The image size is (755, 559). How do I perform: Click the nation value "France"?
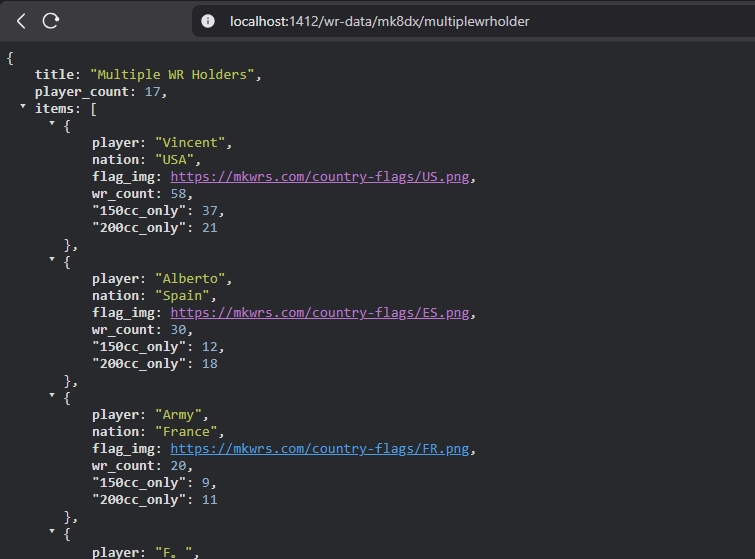[x=186, y=431]
